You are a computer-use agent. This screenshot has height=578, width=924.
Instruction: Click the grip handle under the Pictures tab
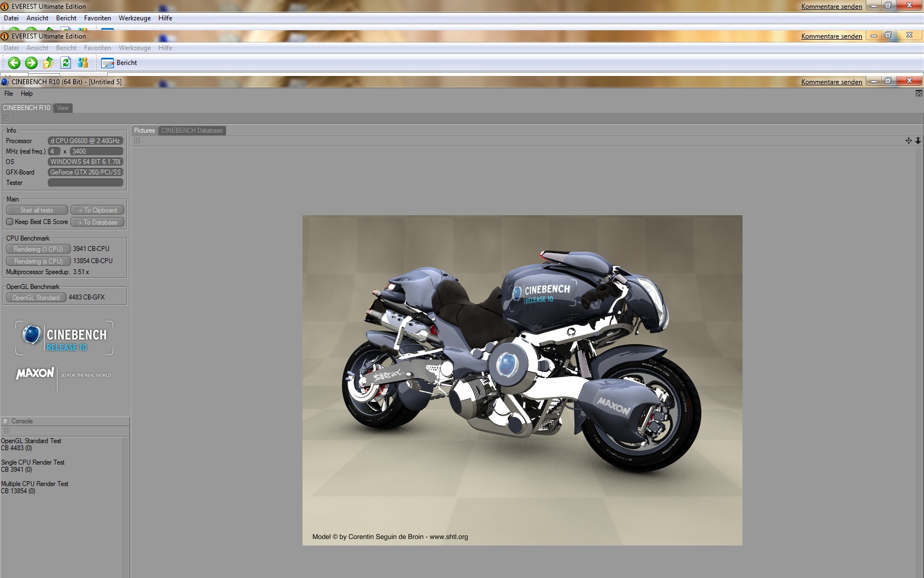[x=137, y=141]
